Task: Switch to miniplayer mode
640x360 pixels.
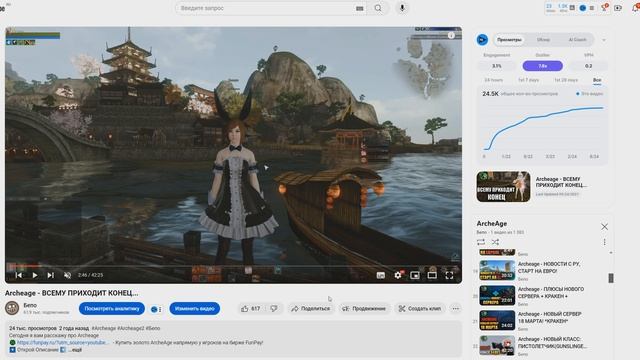Action: click(415, 276)
